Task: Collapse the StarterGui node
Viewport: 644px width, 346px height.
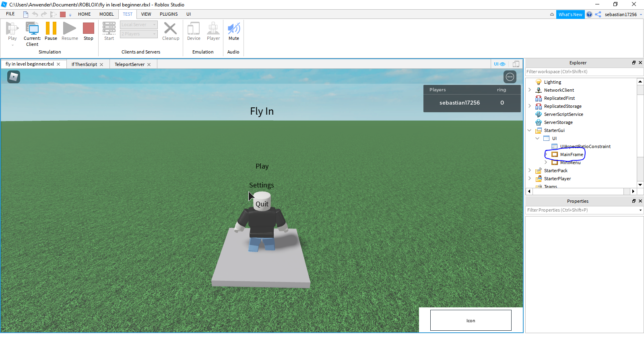Action: tap(530, 130)
